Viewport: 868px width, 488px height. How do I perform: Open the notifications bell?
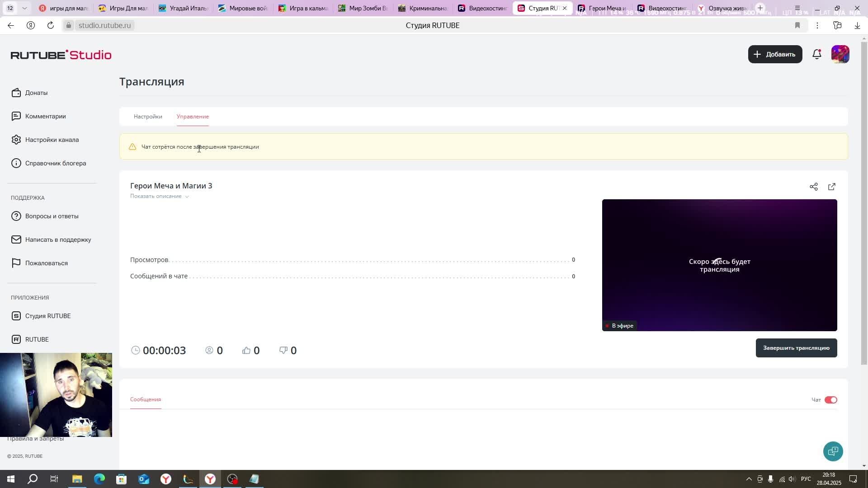(x=816, y=54)
